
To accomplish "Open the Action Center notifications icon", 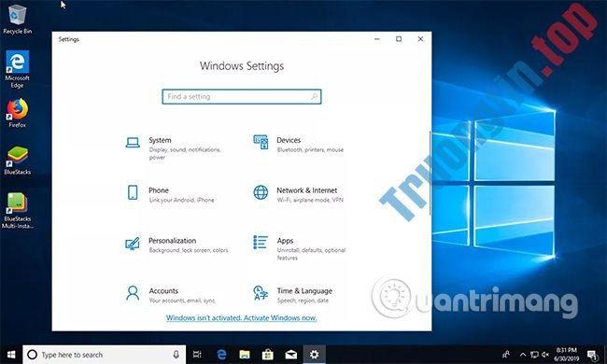I will [x=592, y=355].
